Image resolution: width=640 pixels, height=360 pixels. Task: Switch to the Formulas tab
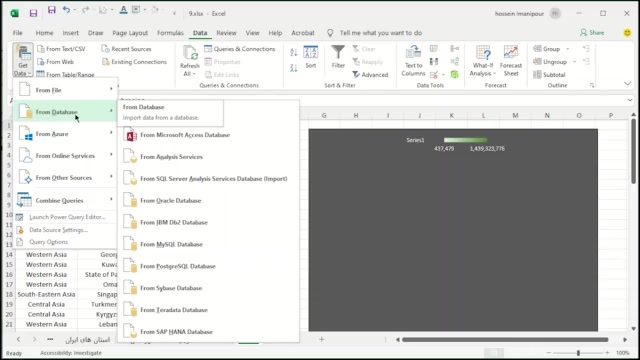(170, 33)
